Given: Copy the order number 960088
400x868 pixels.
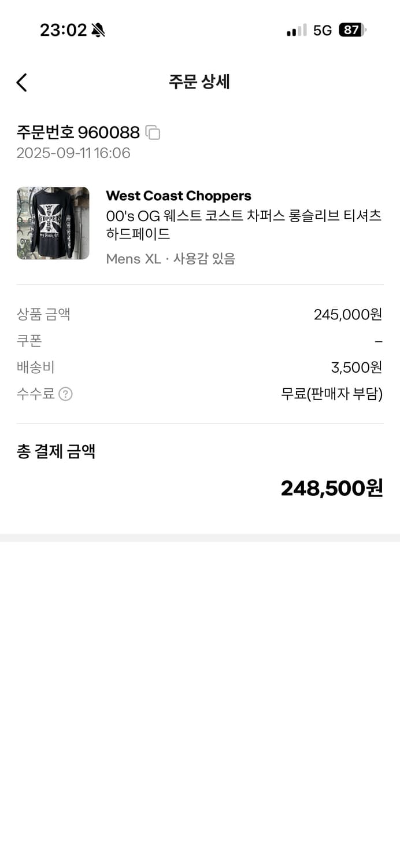Looking at the screenshot, I should coord(153,133).
